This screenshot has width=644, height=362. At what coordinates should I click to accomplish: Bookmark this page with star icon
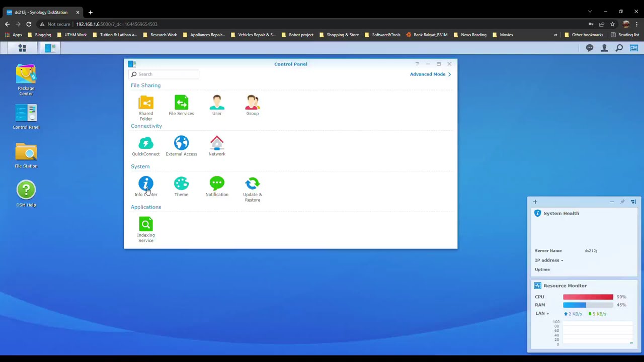(x=612, y=24)
